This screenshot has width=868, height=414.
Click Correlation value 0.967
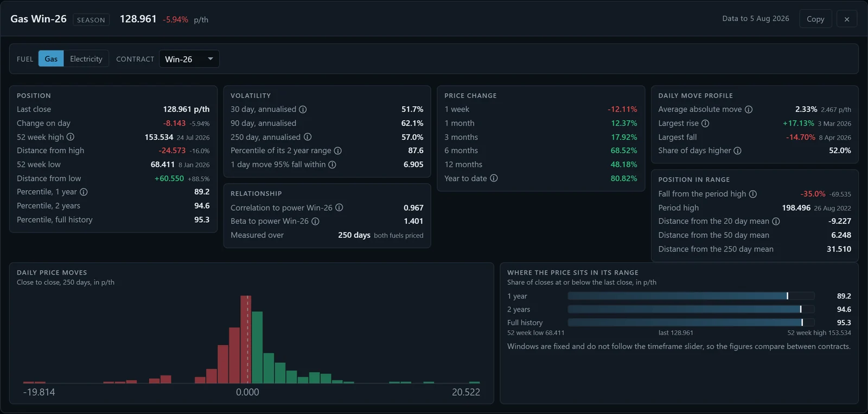coord(413,208)
